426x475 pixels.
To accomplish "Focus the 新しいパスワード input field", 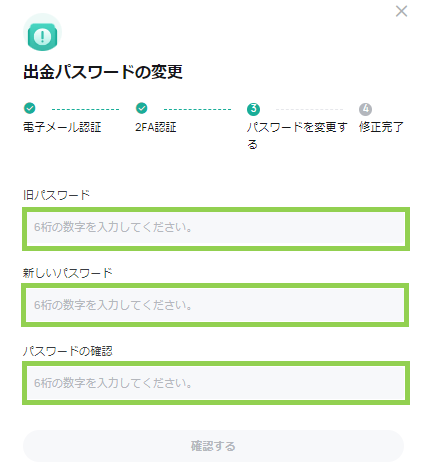I will (215, 305).
